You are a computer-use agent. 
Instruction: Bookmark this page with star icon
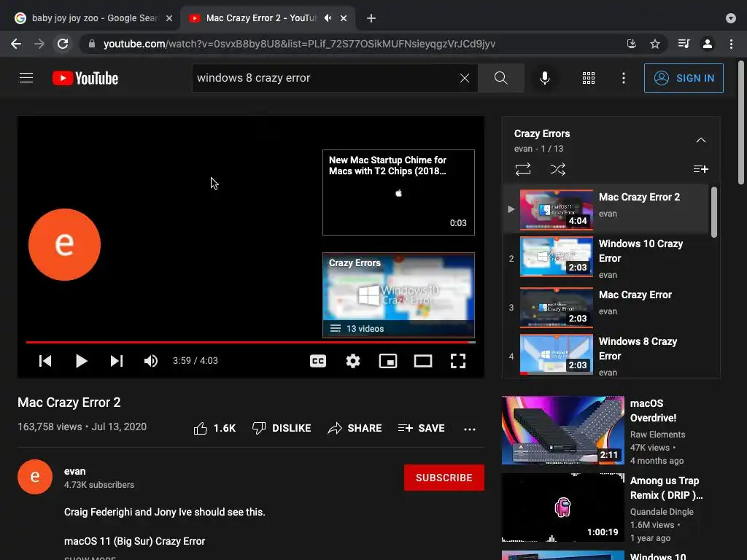(x=655, y=44)
